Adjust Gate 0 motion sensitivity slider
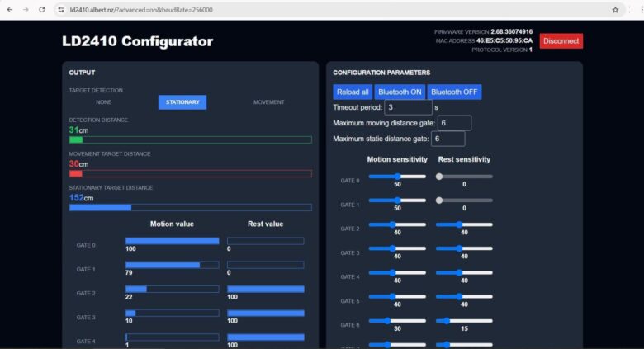The width and height of the screenshot is (644, 349). [x=397, y=177]
